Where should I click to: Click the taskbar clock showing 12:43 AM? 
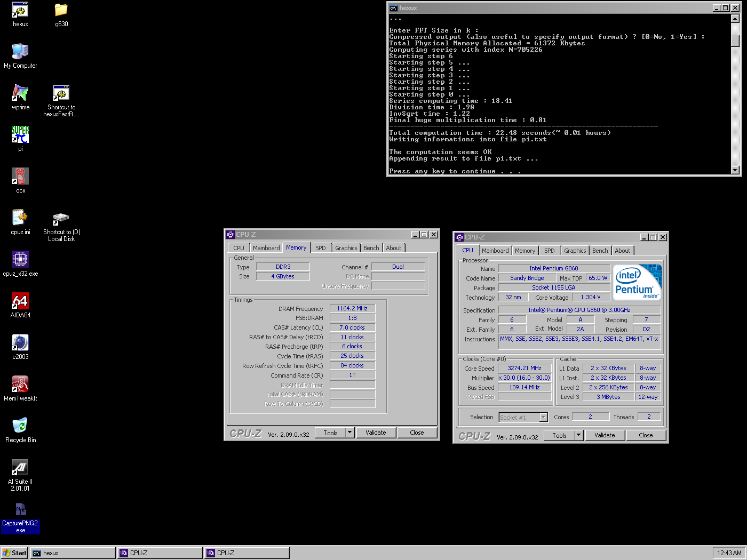click(729, 553)
